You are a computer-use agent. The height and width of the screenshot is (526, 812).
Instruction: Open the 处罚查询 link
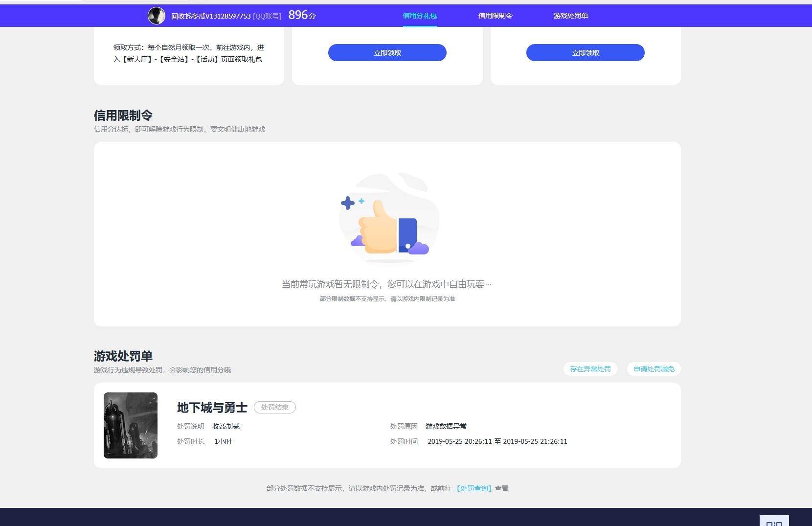coord(474,488)
